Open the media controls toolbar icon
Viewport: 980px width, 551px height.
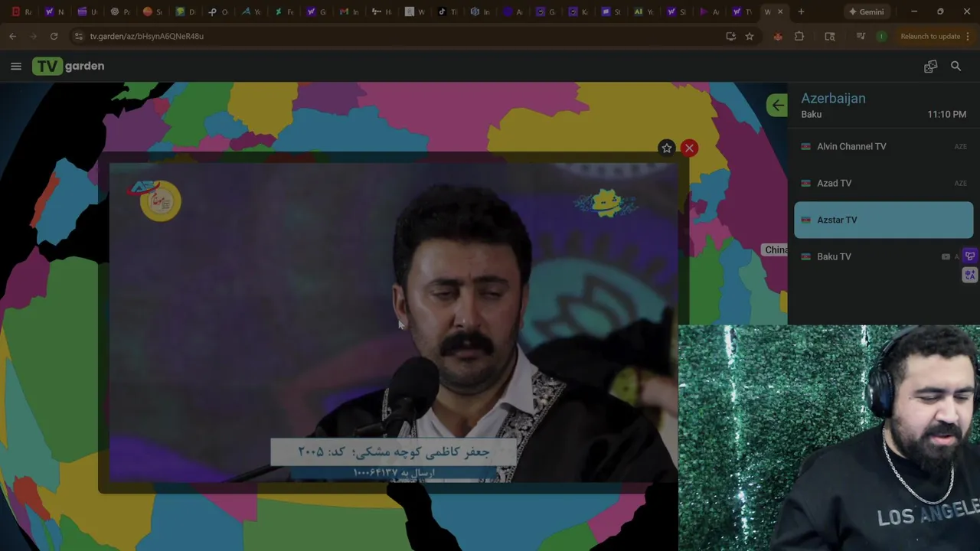pos(861,36)
